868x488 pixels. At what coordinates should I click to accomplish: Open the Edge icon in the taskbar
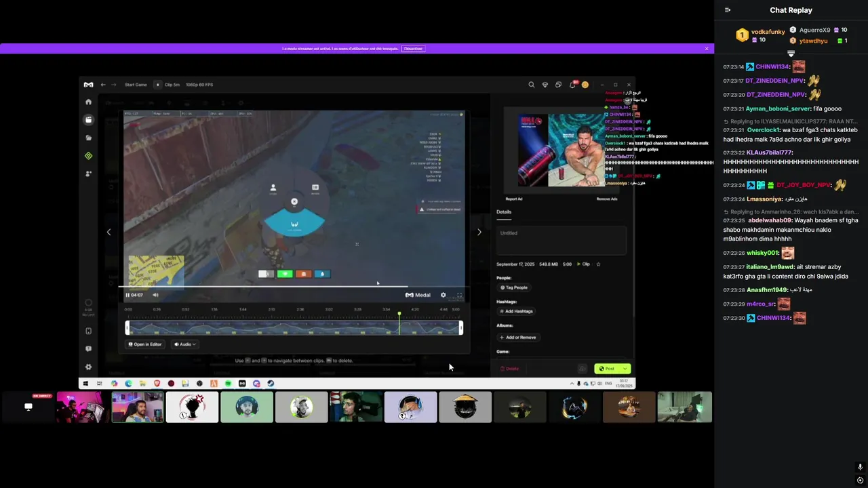(x=128, y=384)
